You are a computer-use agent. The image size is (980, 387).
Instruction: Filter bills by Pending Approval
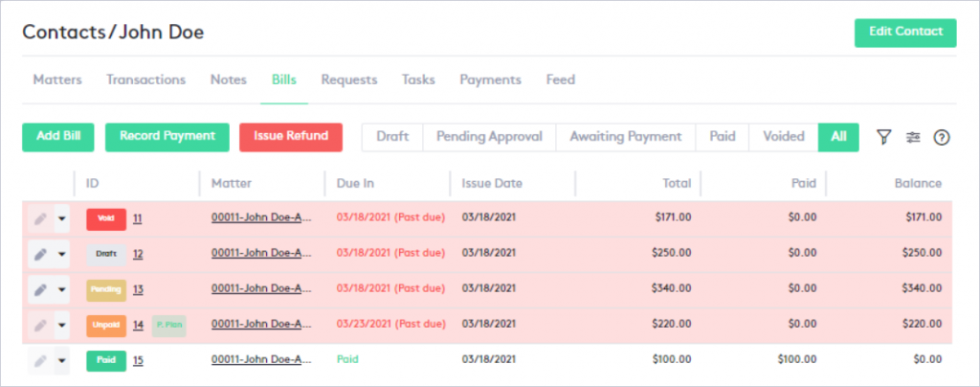click(489, 137)
